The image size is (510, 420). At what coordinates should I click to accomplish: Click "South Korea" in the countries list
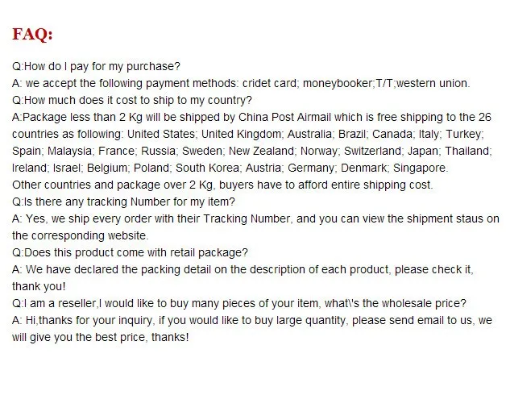207,168
